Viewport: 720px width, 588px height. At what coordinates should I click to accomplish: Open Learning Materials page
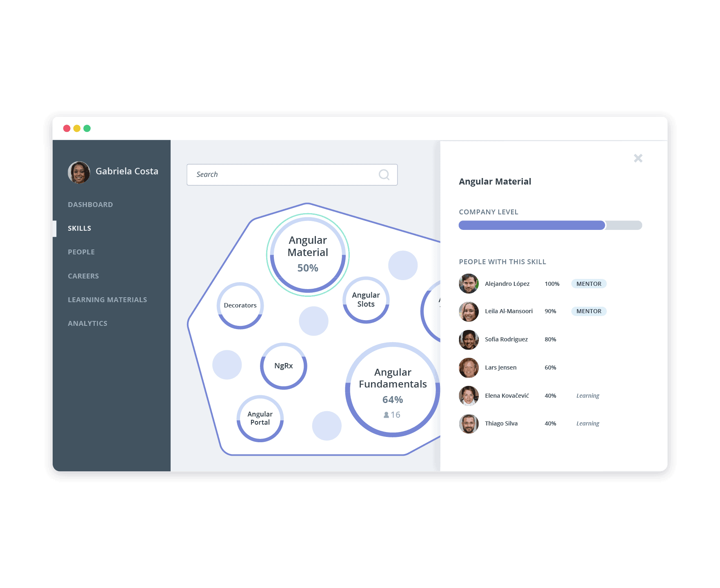[107, 300]
